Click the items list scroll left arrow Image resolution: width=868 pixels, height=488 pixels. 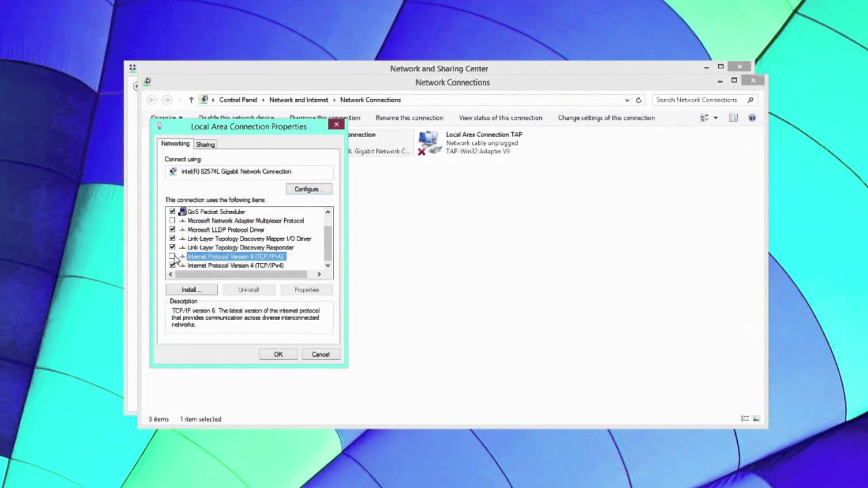(170, 274)
